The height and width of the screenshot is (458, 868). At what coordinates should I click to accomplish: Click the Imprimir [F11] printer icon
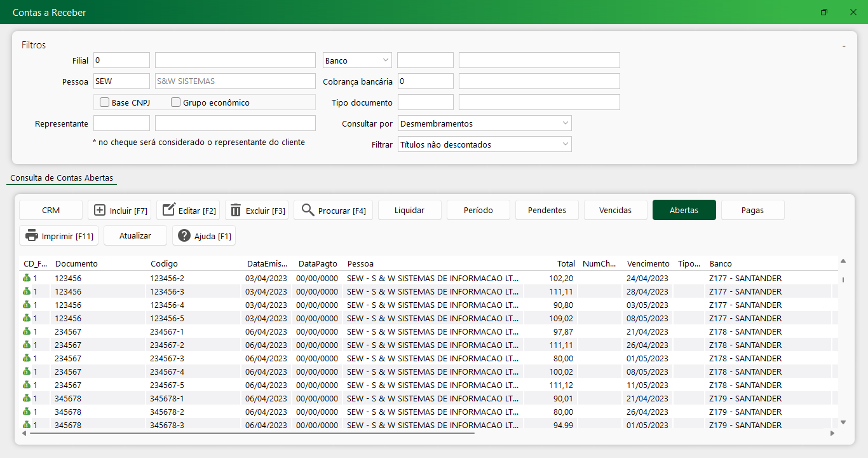[x=32, y=236]
